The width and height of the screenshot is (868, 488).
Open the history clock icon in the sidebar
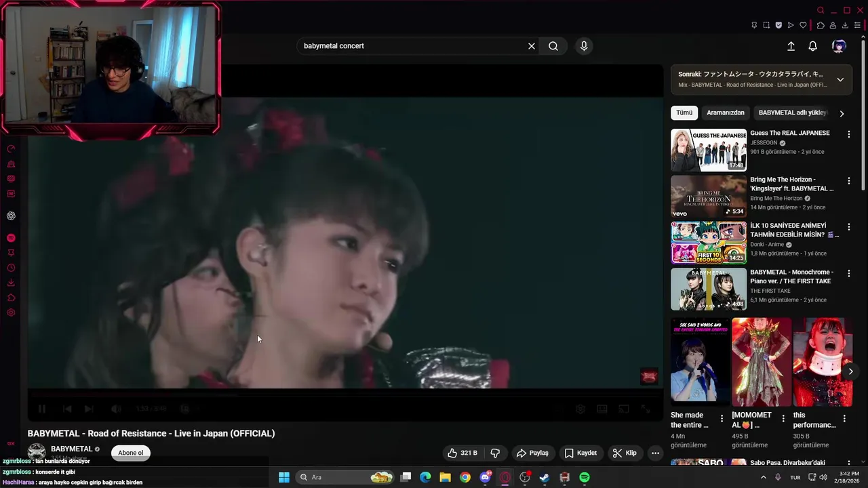click(11, 268)
